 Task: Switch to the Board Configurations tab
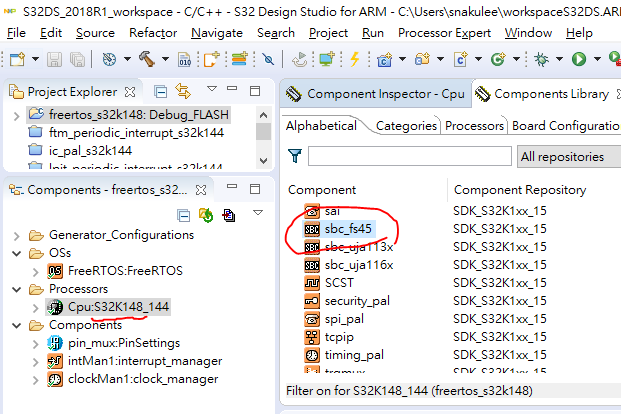(566, 126)
